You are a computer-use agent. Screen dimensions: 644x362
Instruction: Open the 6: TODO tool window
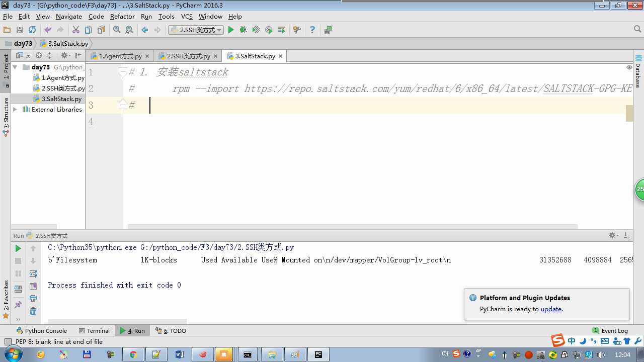(171, 331)
